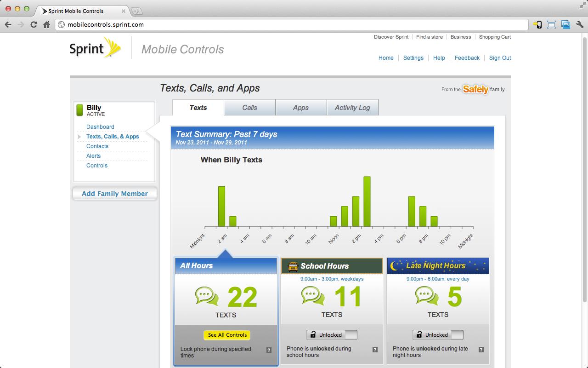The height and width of the screenshot is (368, 588).
Task: Enter fullscreen with the window expand arrows
Action: [x=582, y=5]
